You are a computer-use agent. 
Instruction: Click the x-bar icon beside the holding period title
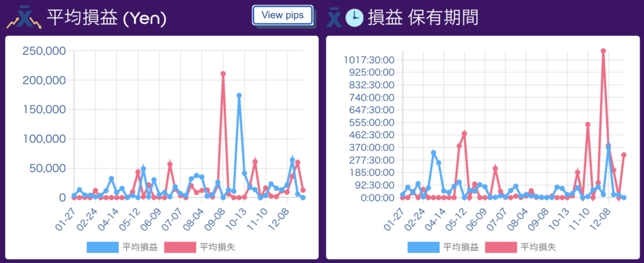pyautogui.click(x=335, y=17)
